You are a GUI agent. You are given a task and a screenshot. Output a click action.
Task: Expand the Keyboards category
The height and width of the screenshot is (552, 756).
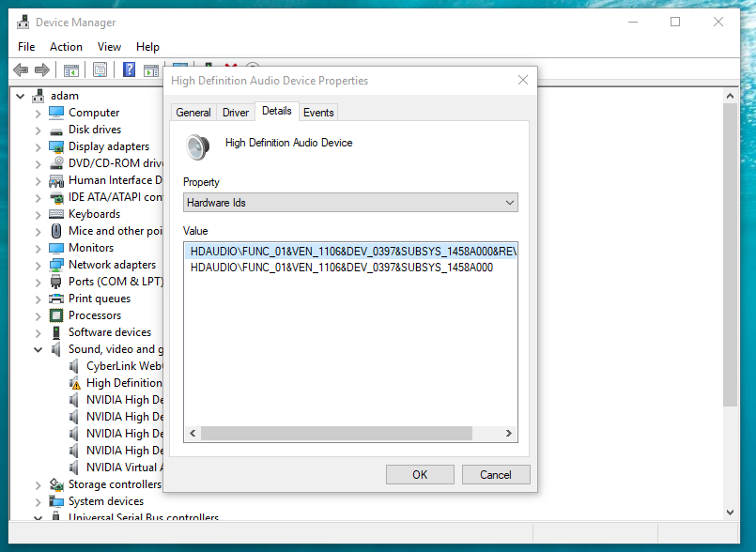(x=38, y=215)
